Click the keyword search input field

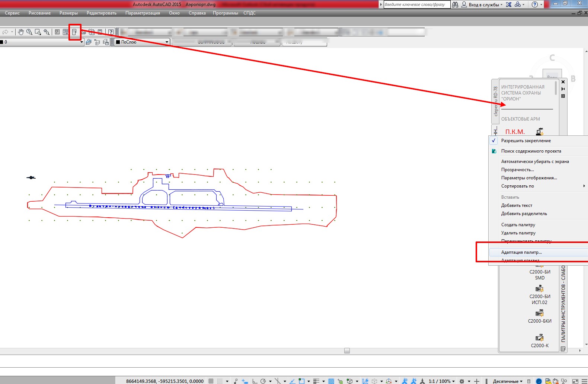click(416, 4)
